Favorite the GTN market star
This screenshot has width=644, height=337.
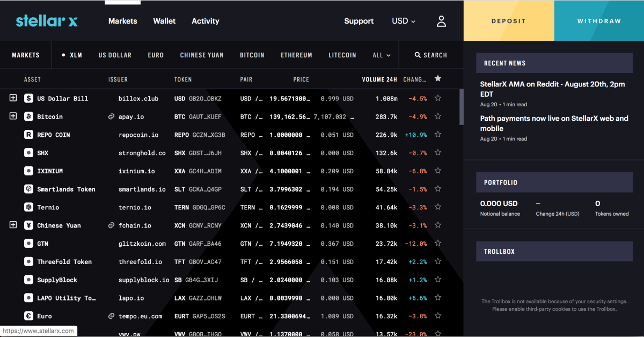coord(438,244)
